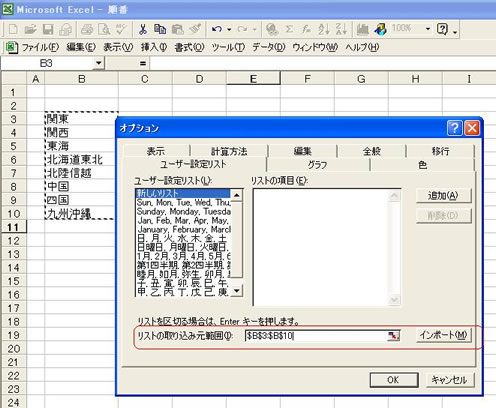Switch to the 全般 tab
The width and height of the screenshot is (496, 408).
[x=372, y=151]
